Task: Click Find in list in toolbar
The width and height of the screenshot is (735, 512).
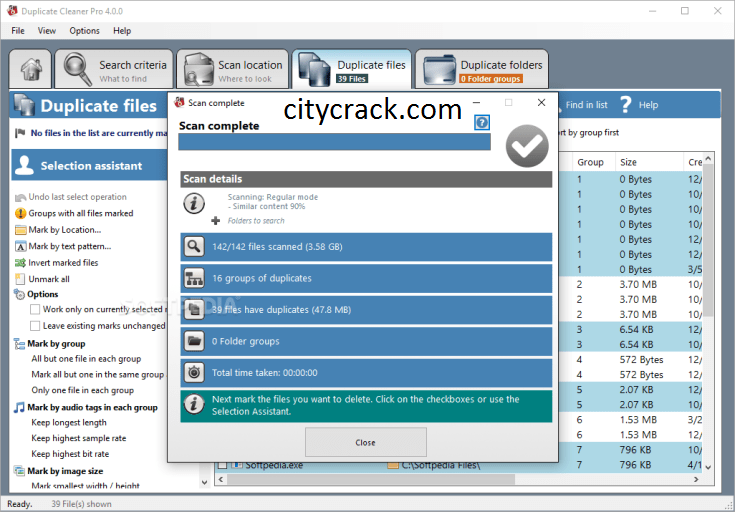Action: click(586, 105)
